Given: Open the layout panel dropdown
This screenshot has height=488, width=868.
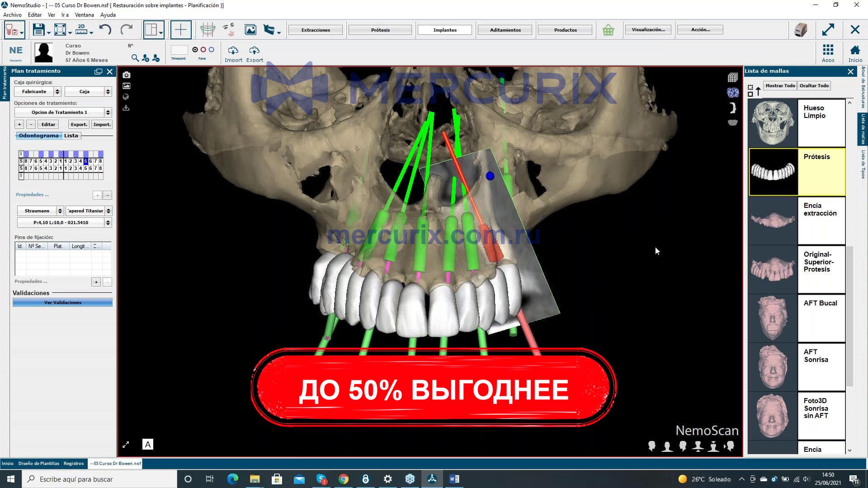Looking at the screenshot, I should click(160, 33).
